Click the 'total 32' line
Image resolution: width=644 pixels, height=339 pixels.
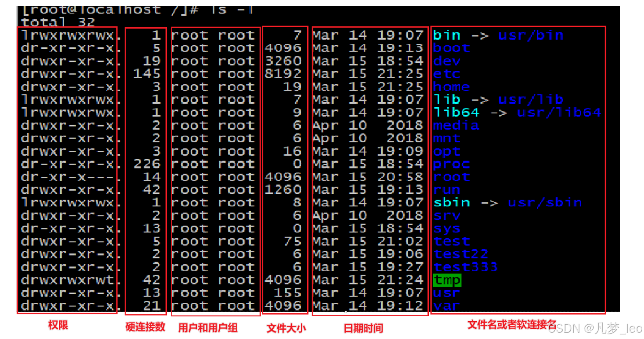click(x=58, y=22)
